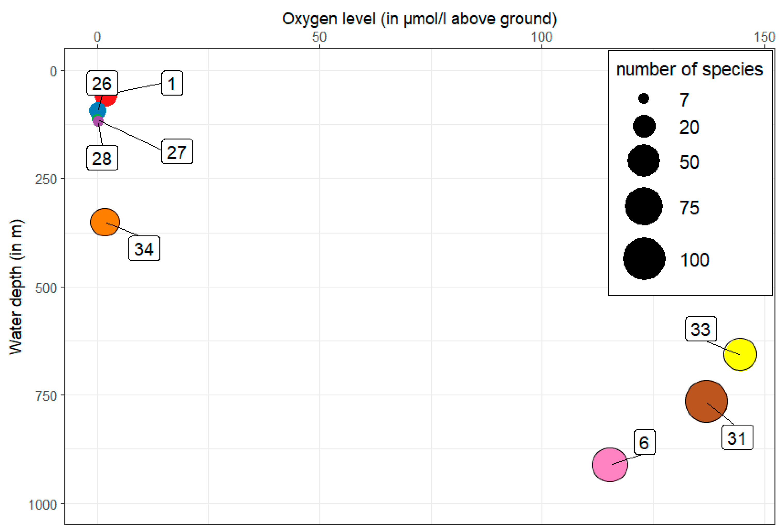Click the legend circle for 100 species
The image size is (784, 532).
[x=644, y=259]
